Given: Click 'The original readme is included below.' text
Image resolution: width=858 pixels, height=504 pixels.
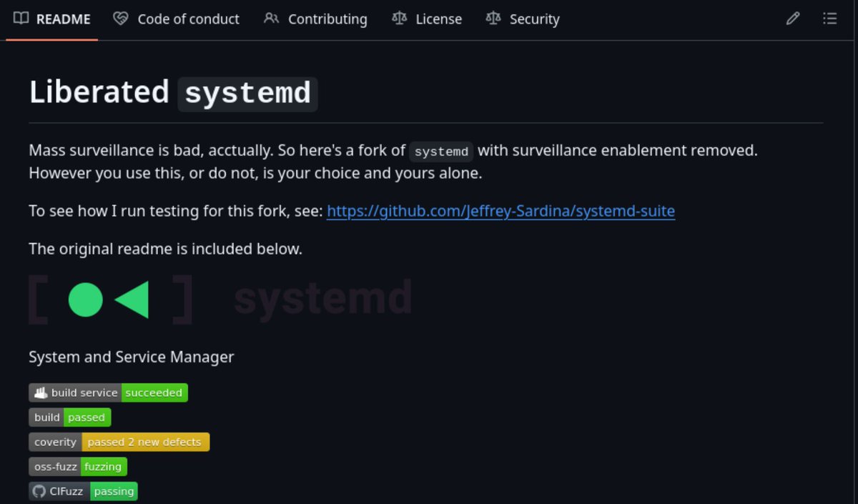Looking at the screenshot, I should tap(165, 249).
